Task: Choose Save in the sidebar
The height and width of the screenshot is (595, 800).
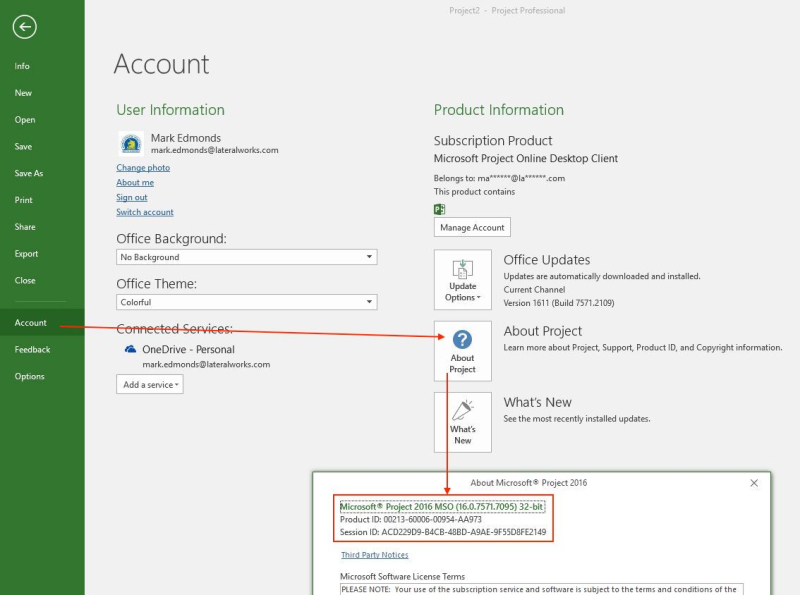Action: (x=23, y=146)
